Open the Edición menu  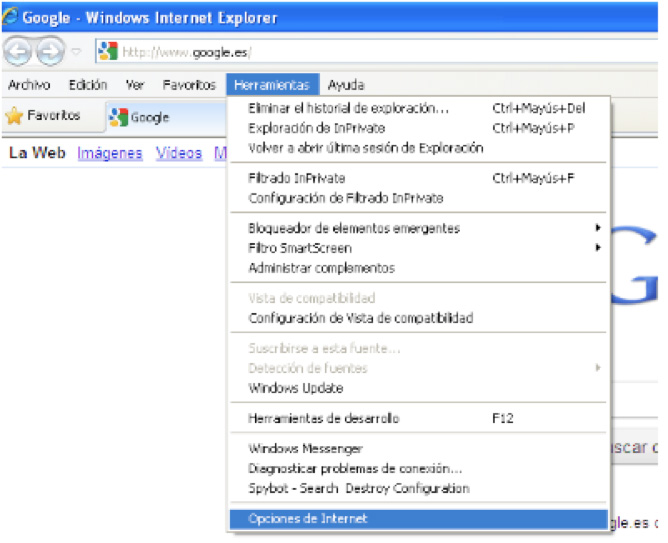pyautogui.click(x=88, y=85)
